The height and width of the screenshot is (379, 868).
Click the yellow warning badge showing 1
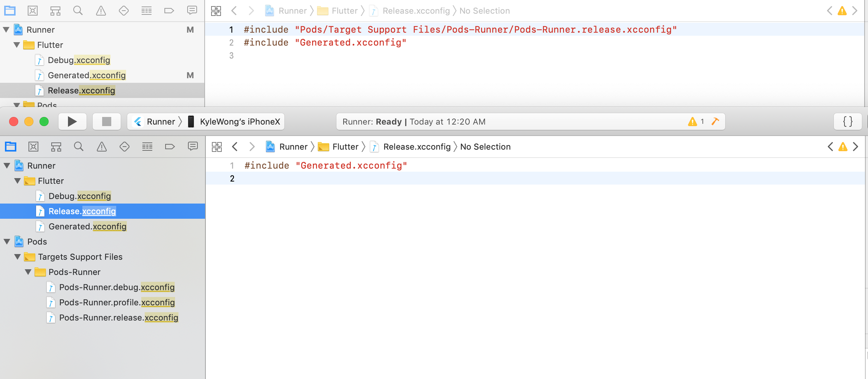point(696,121)
